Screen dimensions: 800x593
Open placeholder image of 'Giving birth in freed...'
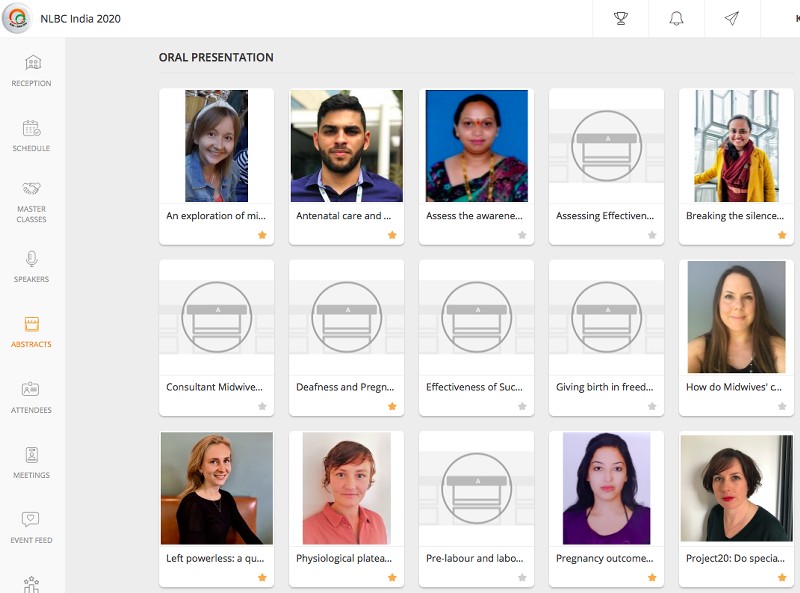607,317
